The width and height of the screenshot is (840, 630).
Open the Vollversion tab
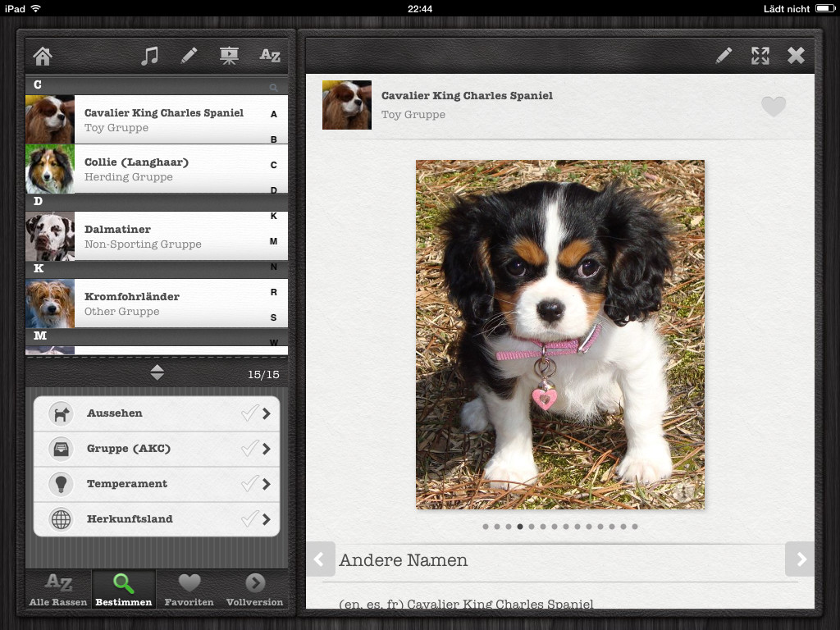click(x=255, y=590)
